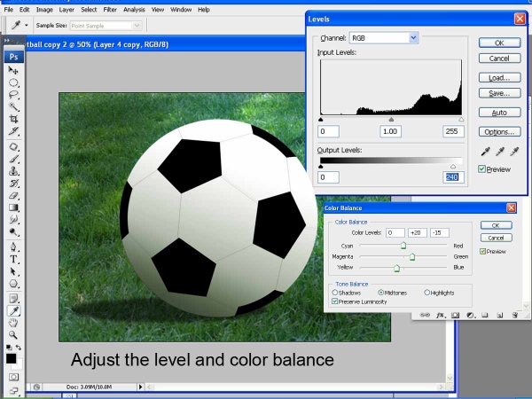Select the Zoom tool

[x=13, y=335]
